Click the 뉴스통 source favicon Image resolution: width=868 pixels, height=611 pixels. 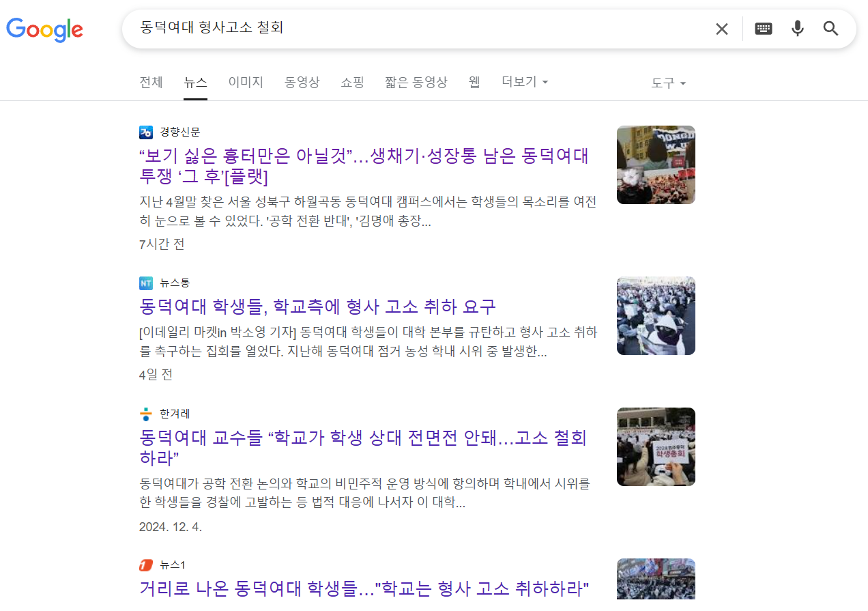click(146, 283)
